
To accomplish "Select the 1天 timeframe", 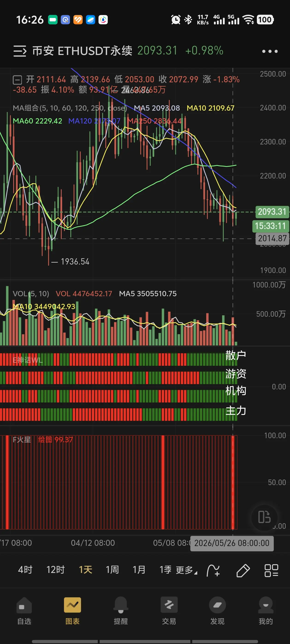I will [86, 570].
